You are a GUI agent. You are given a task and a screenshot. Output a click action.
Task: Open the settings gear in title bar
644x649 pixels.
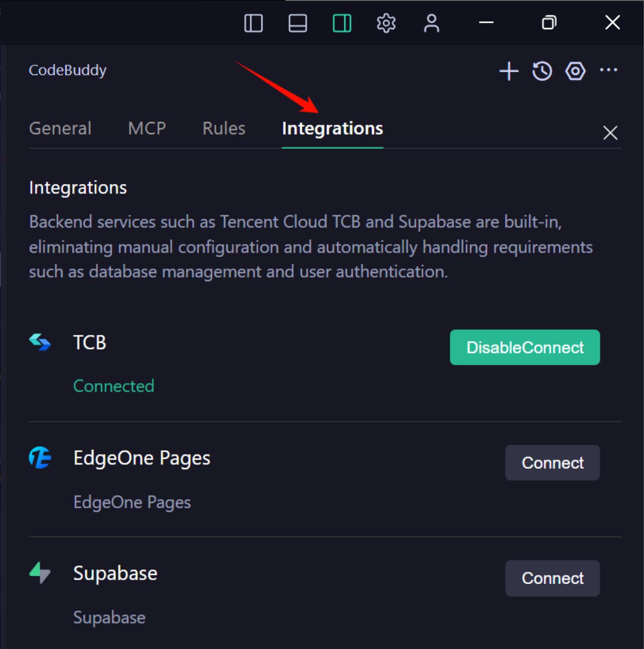click(x=386, y=23)
